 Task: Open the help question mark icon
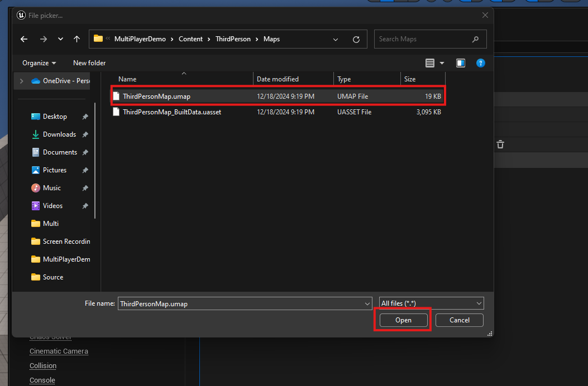coord(480,63)
